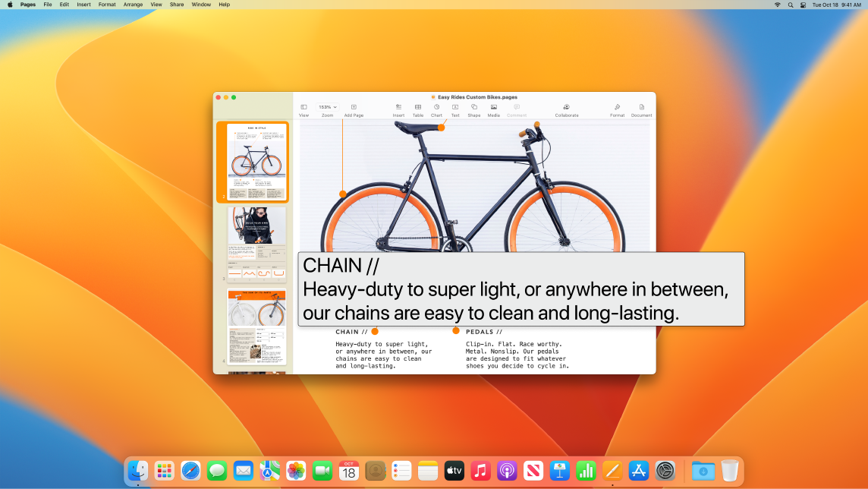868x489 pixels.
Task: Open Maps from the Dock
Action: coord(269,471)
